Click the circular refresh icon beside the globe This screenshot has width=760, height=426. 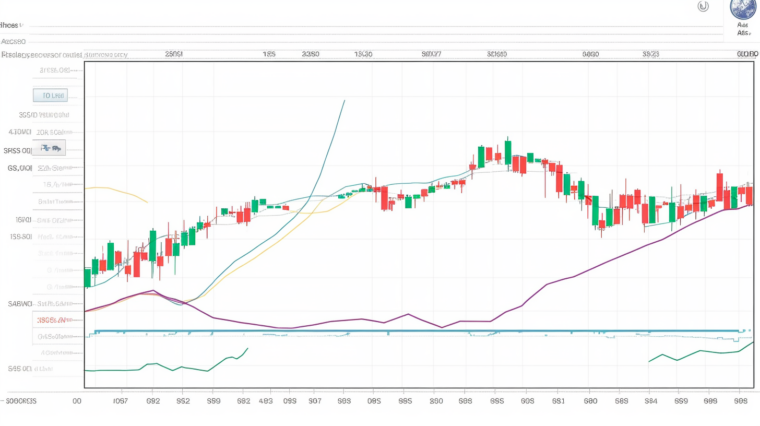[703, 6]
